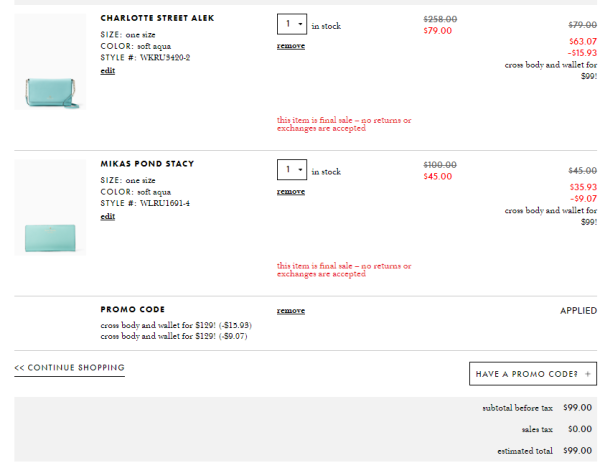Open the Charlotte Street Alek product title
The width and height of the screenshot is (600, 468).
tap(157, 18)
